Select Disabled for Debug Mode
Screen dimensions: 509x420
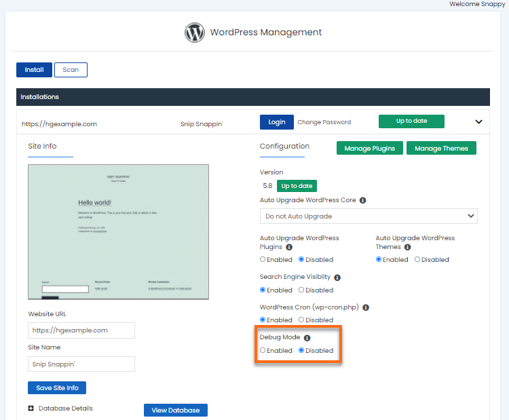[x=301, y=350]
